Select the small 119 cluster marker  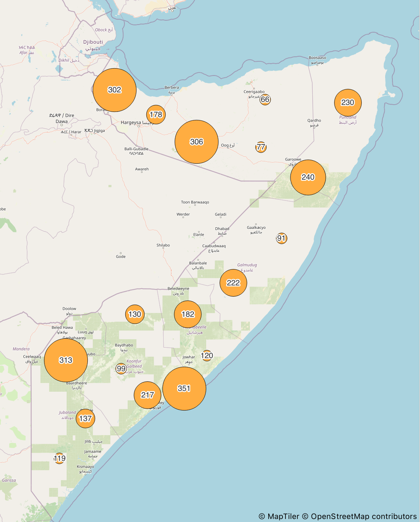59,458
